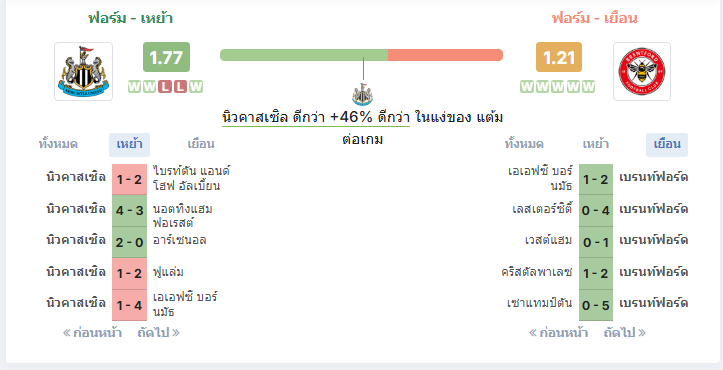Viewport: 723px width, 370px height.
Task: Click Newcastle's 1.77 form rating badge
Action: coord(166,57)
